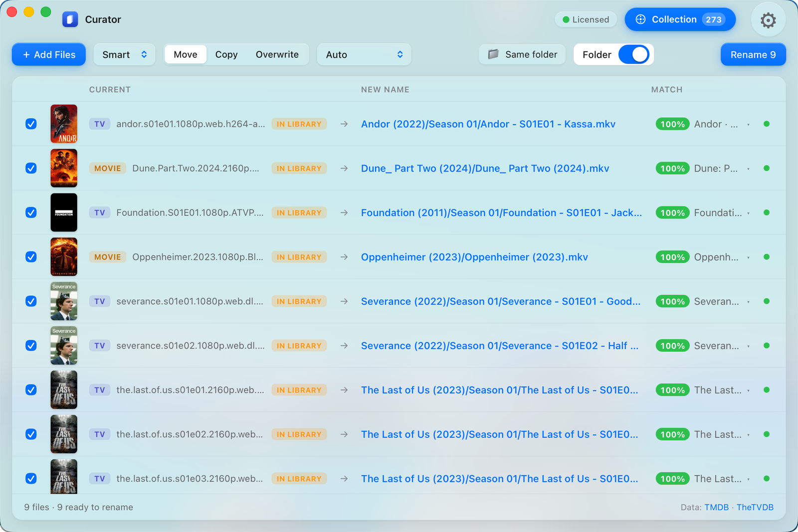Click the green status dot for Oppenheimer
This screenshot has width=798, height=532.
pos(767,257)
